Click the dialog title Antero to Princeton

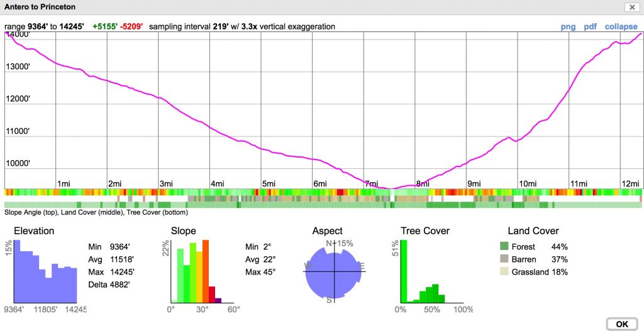coord(40,7)
